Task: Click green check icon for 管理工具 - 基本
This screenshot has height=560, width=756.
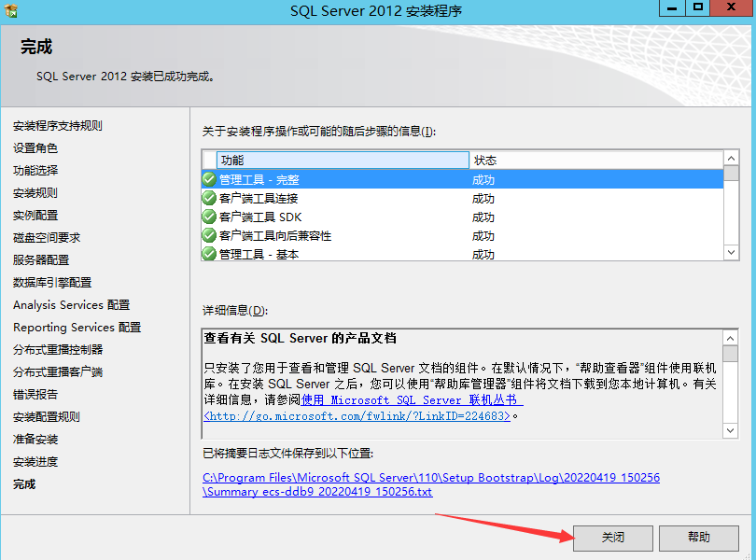Action: coord(209,254)
